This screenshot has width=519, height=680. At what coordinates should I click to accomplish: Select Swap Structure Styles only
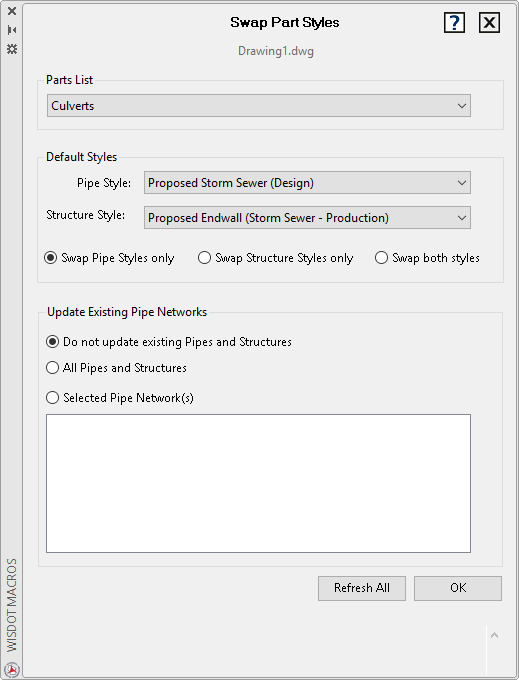point(275,258)
